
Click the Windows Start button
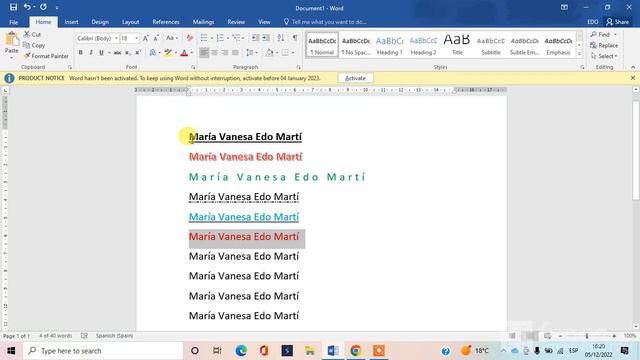pos(11,351)
